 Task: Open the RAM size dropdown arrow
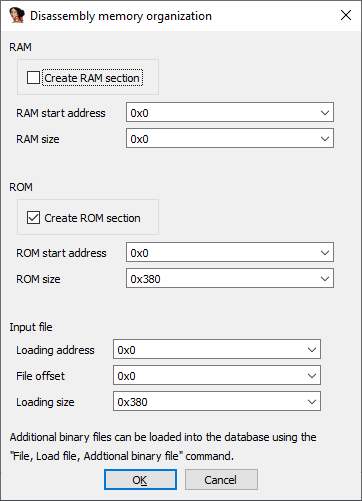325,139
